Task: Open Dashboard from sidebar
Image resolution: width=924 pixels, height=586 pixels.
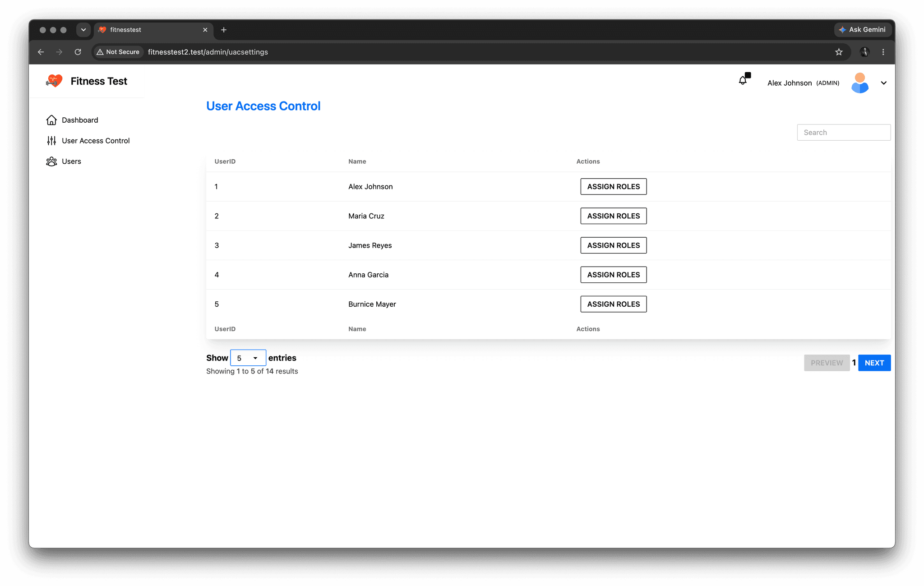Action: (72, 120)
